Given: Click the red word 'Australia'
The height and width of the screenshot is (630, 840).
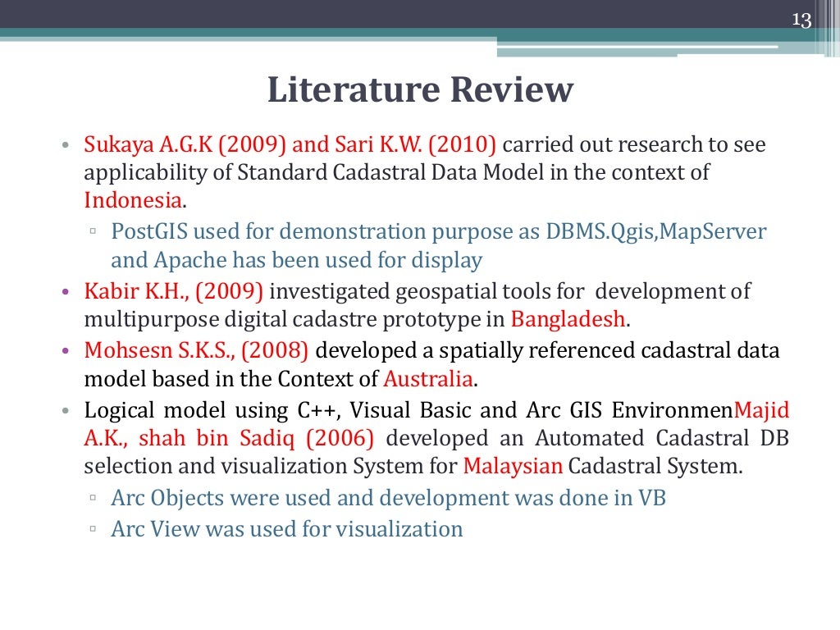Looking at the screenshot, I should pos(428,379).
